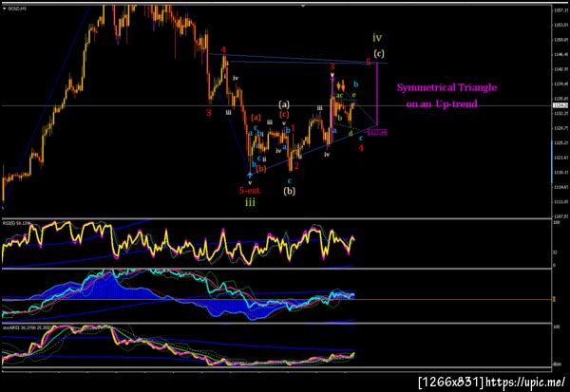Viewport: 570px width, 392px height.
Task: Select the red '2' wave label
Action: click(x=296, y=166)
